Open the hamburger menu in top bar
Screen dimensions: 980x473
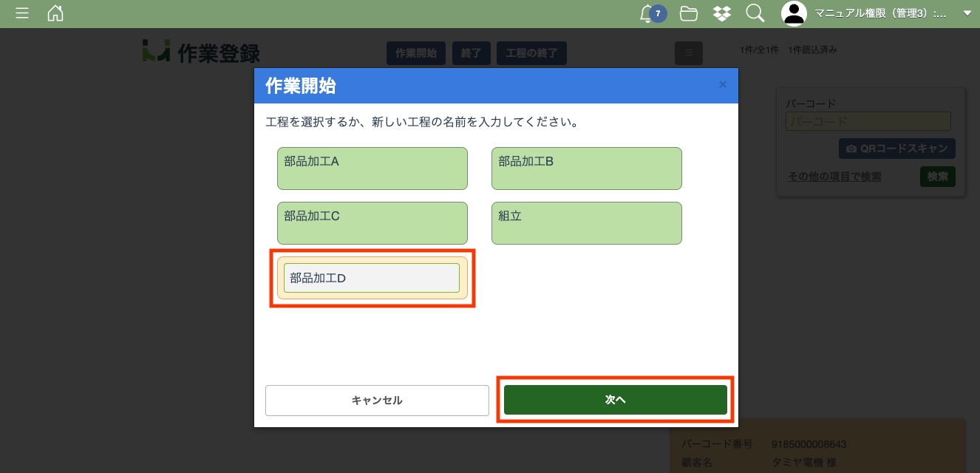[22, 13]
